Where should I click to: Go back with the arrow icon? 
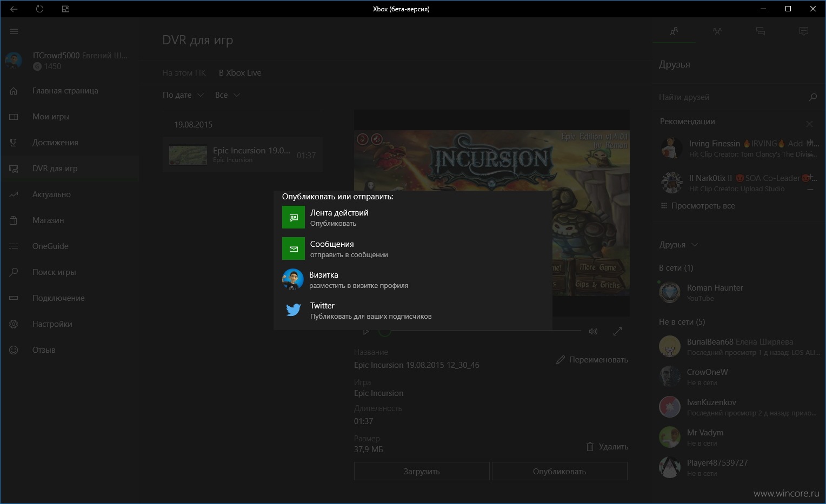coord(14,9)
